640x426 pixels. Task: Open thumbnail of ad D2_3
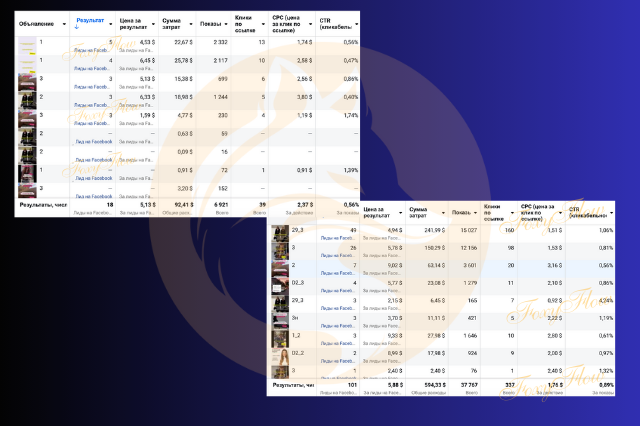(280, 286)
